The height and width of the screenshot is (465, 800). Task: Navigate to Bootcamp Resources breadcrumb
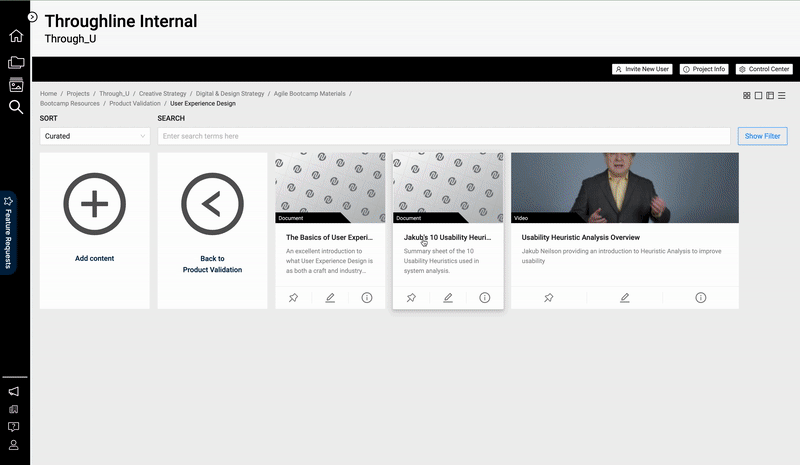pos(70,104)
